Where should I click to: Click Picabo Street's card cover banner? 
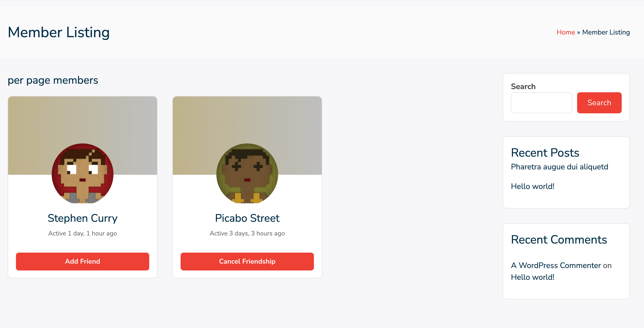coord(247,120)
